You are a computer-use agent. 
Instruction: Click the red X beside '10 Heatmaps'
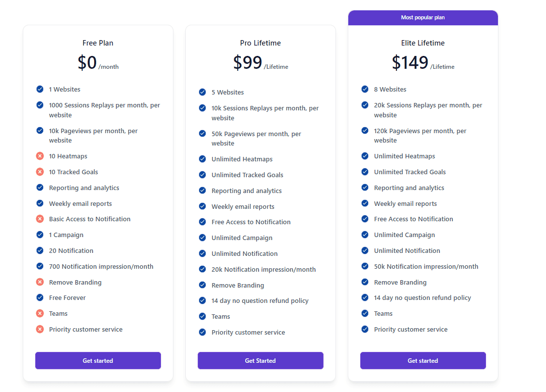tap(40, 156)
